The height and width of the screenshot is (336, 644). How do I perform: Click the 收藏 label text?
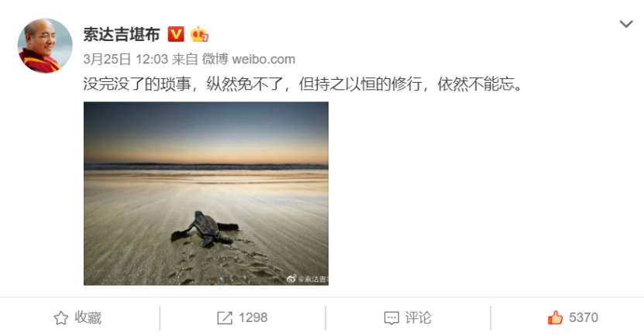tap(88, 318)
